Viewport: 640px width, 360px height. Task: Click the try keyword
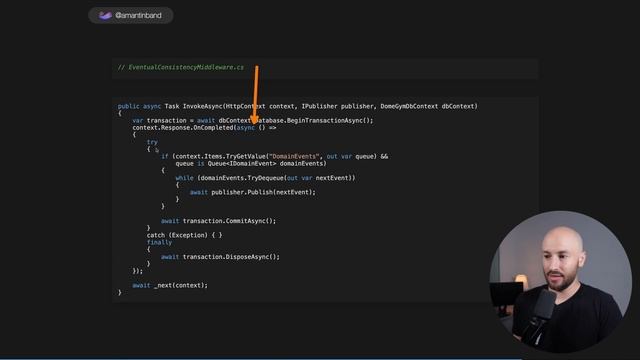pos(152,142)
